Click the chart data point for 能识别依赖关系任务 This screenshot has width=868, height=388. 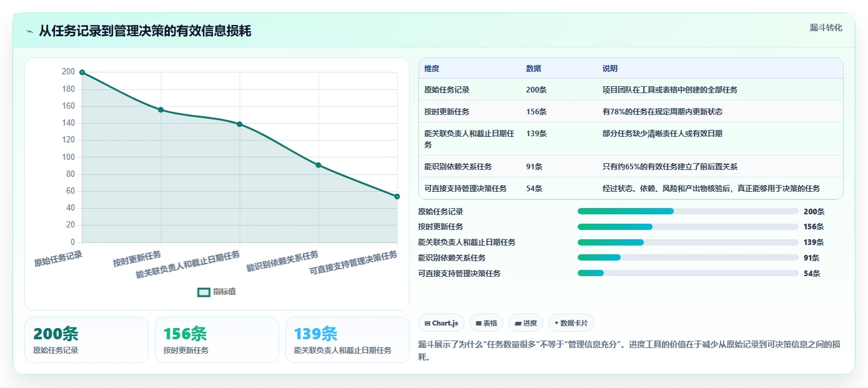coord(318,165)
